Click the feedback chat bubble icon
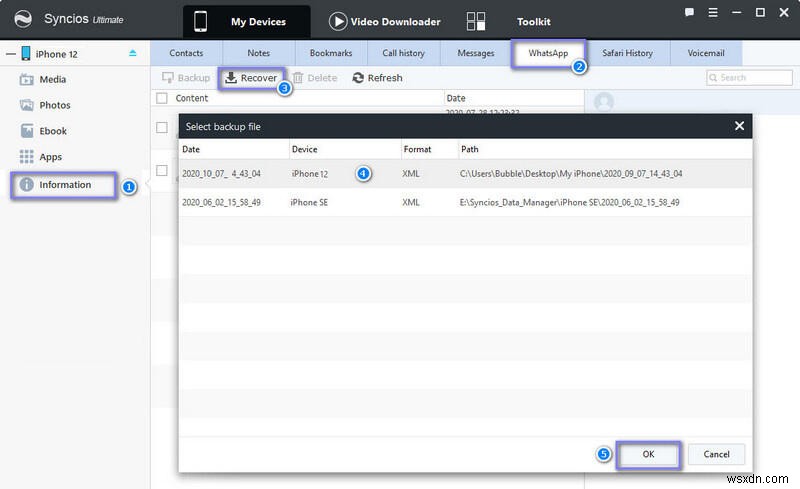 pyautogui.click(x=689, y=13)
